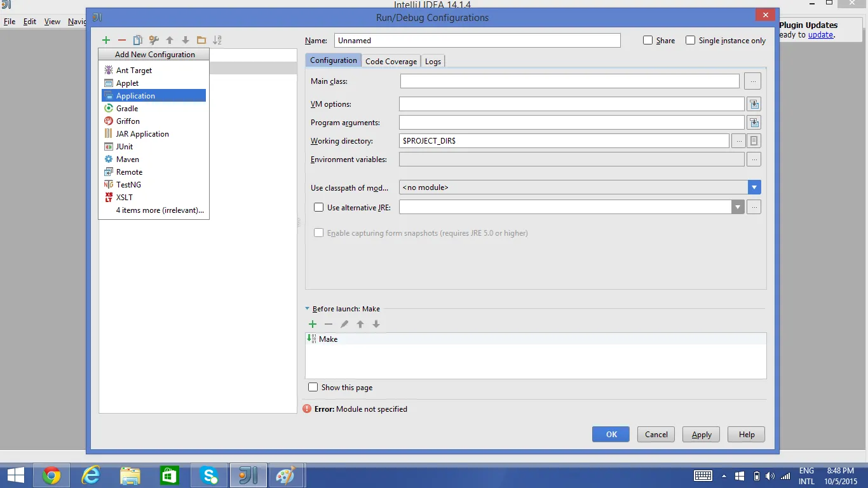The width and height of the screenshot is (868, 488).
Task: Move configuration up with the top toolbar arrow
Action: click(170, 40)
